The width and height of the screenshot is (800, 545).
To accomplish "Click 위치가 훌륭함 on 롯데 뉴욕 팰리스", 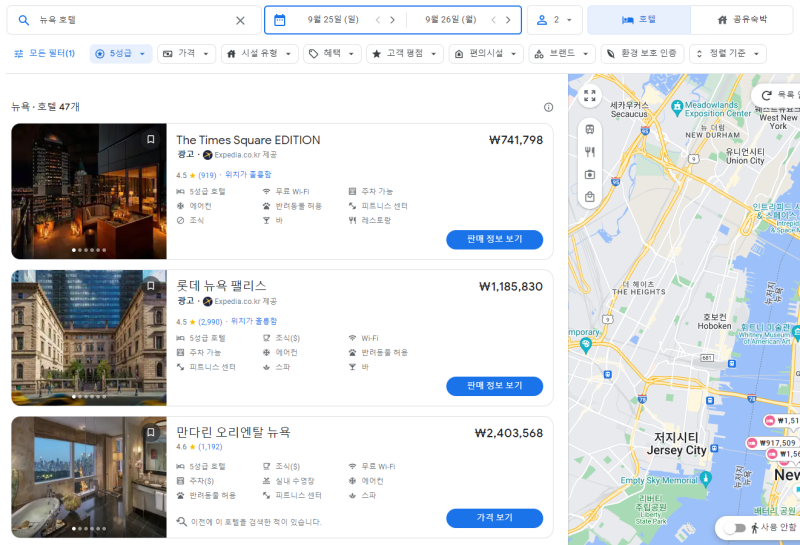I will pyautogui.click(x=254, y=321).
